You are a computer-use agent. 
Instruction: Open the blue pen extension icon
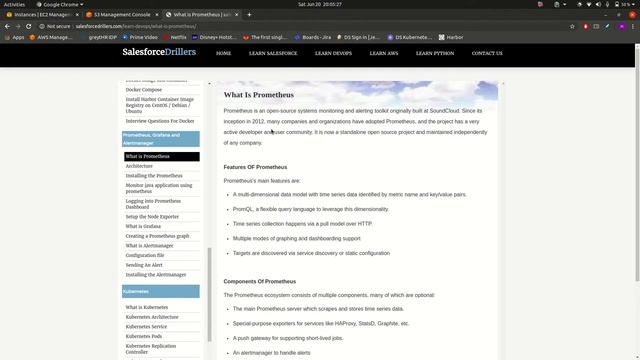coord(607,26)
